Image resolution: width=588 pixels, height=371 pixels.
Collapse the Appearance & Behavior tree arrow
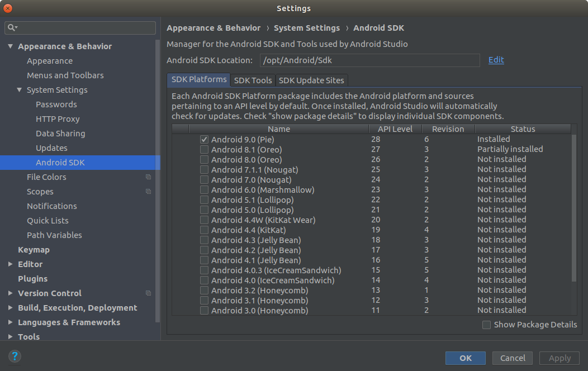pyautogui.click(x=11, y=46)
